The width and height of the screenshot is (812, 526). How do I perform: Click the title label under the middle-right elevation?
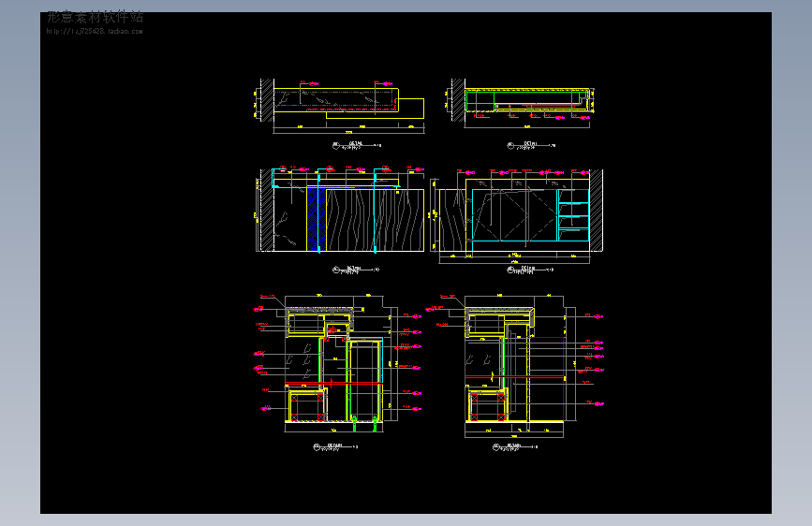point(530,270)
